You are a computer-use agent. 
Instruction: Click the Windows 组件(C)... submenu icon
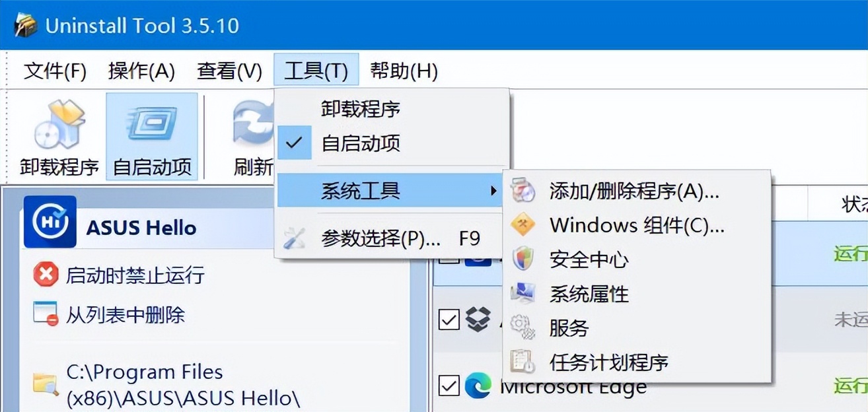click(x=523, y=225)
